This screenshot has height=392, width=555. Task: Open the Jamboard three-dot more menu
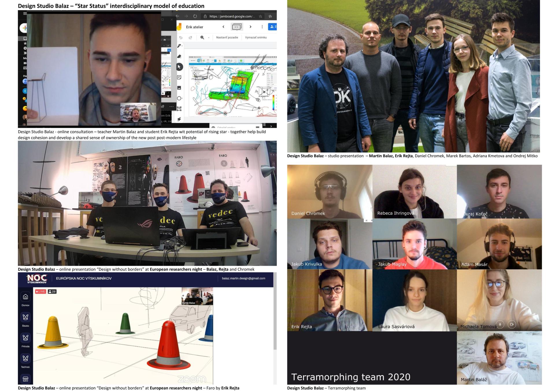pyautogui.click(x=262, y=27)
